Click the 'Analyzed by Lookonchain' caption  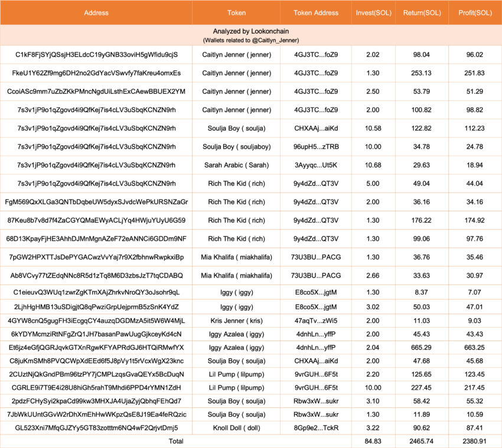click(251, 31)
